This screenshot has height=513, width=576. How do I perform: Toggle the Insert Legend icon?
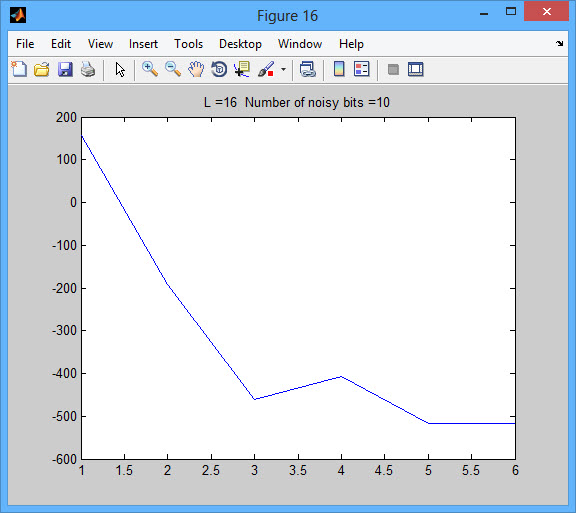click(361, 69)
